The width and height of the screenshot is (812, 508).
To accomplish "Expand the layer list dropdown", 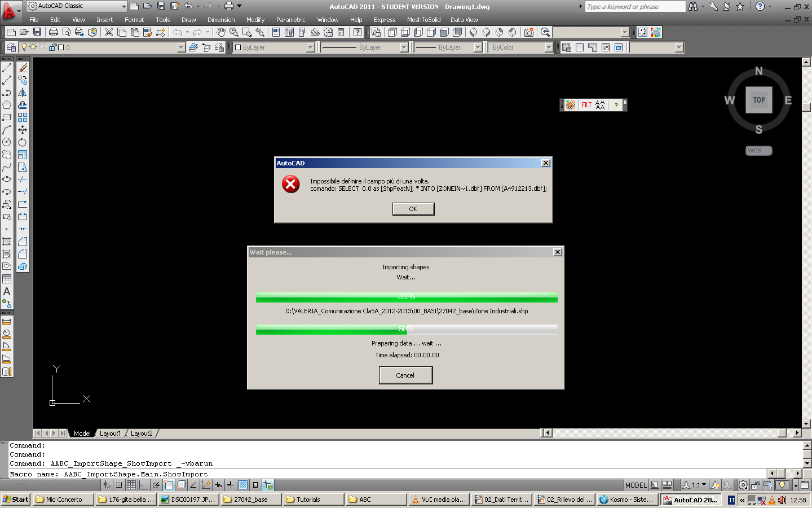I will pyautogui.click(x=181, y=47).
